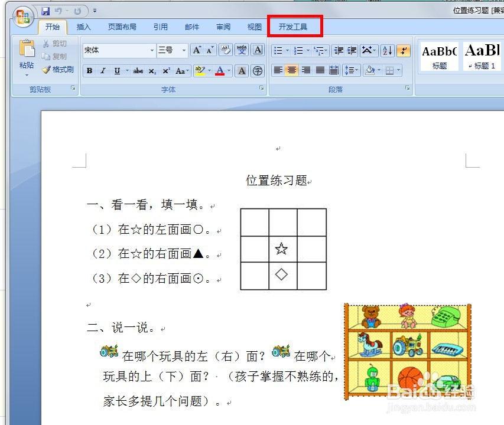This screenshot has width=504, height=425.
Task: Apply bold formatting with the B icon
Action: [x=89, y=71]
